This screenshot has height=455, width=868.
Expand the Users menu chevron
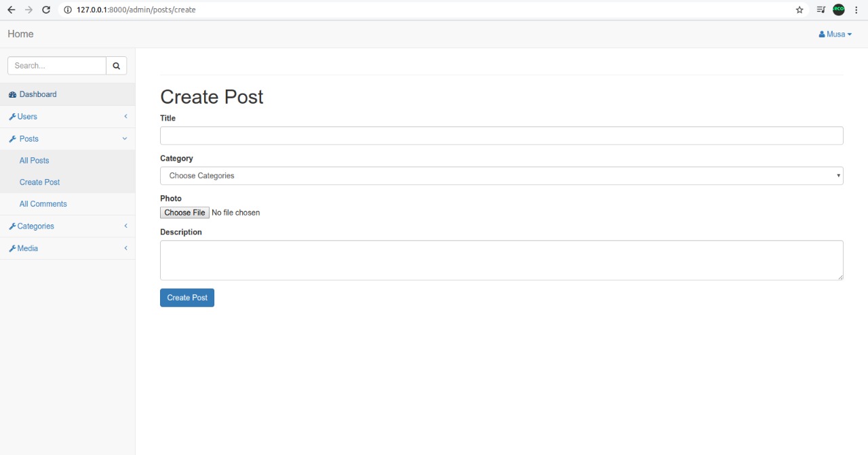pyautogui.click(x=125, y=117)
